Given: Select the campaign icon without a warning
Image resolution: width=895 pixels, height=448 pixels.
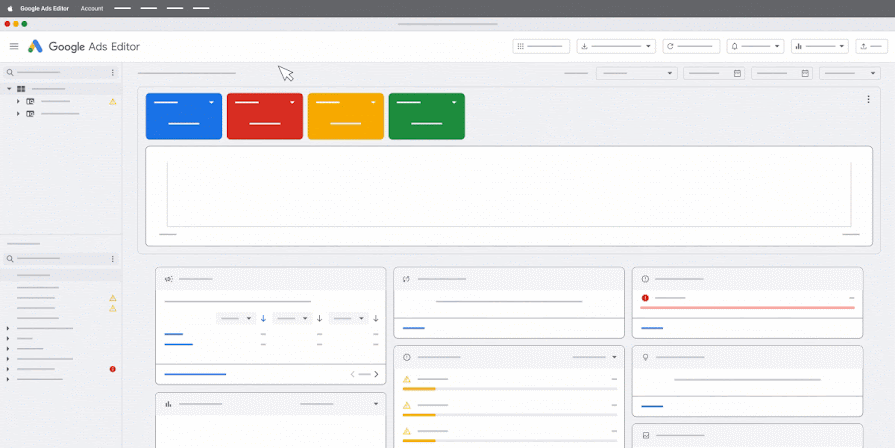Looking at the screenshot, I should 30,114.
